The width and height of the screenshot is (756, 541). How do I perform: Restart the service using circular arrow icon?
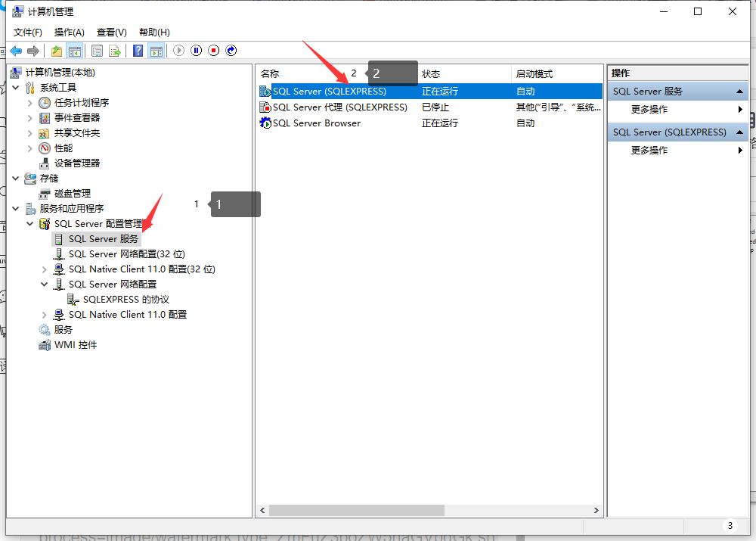[231, 51]
